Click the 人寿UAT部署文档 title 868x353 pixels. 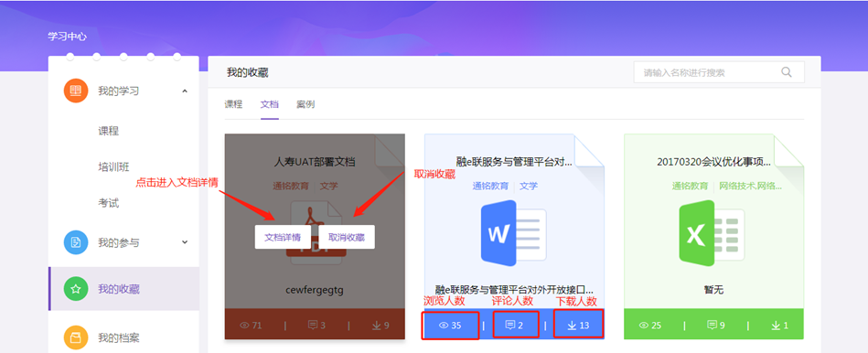point(315,162)
